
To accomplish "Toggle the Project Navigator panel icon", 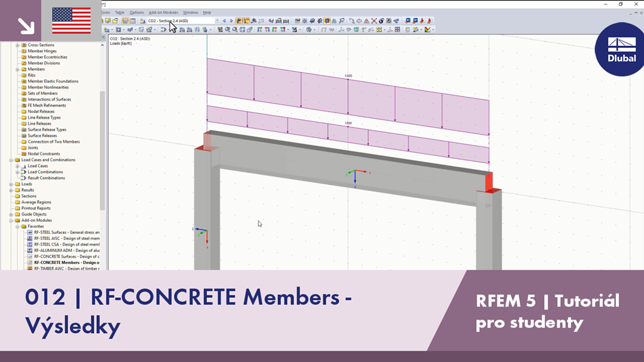I will click(x=125, y=21).
